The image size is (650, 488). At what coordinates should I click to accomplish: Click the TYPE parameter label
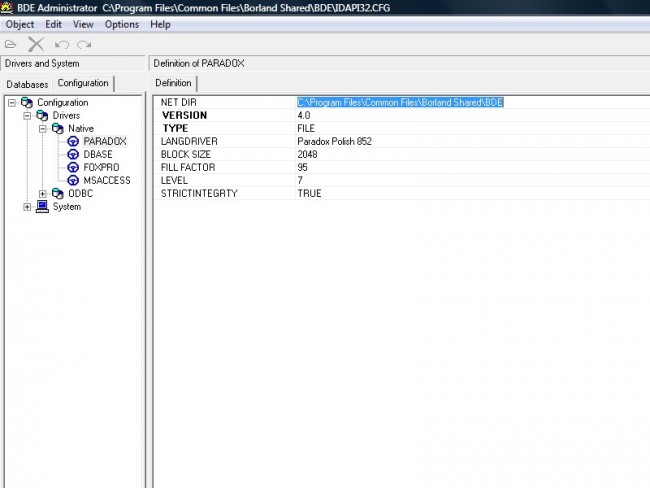tap(175, 129)
